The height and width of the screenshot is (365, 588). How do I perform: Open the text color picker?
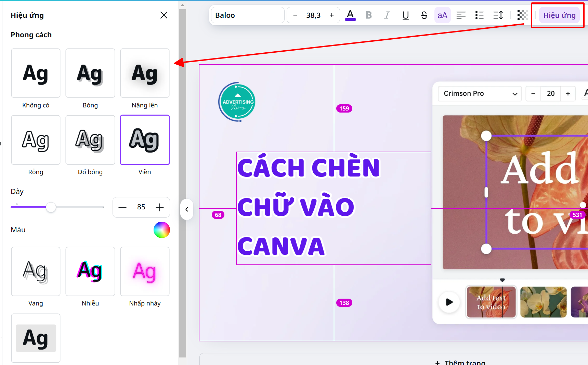pos(350,15)
